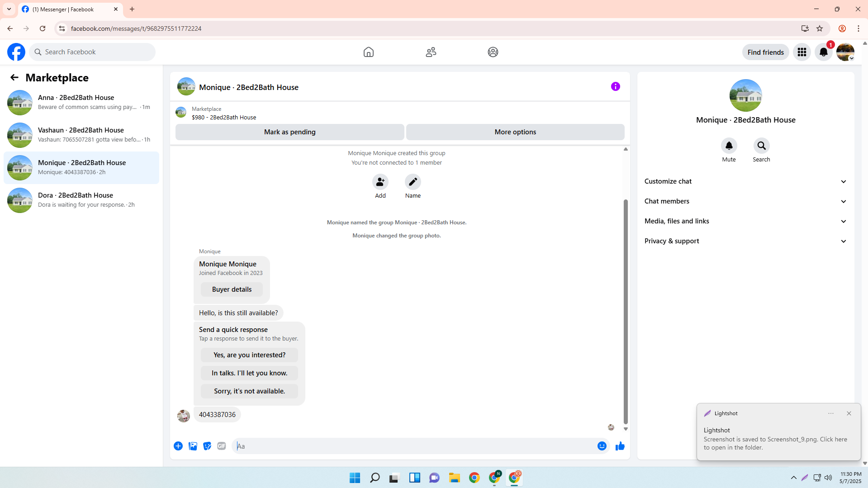Click Mark as pending button

(290, 132)
